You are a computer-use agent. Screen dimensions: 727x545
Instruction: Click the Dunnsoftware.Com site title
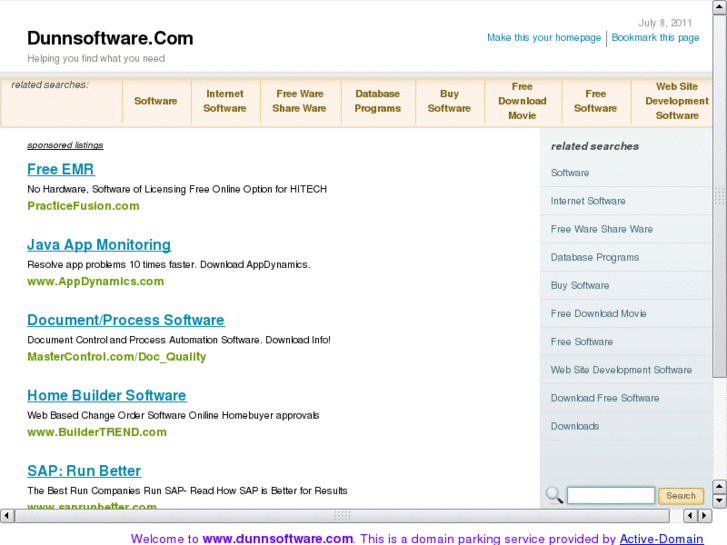pos(110,38)
